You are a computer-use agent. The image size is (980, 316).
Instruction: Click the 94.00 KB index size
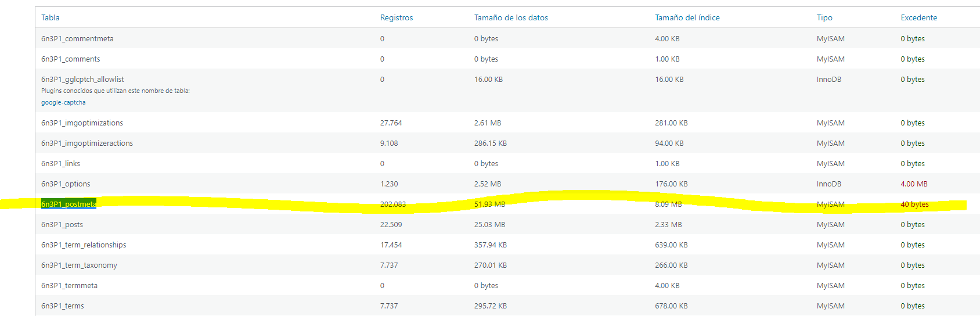click(669, 143)
